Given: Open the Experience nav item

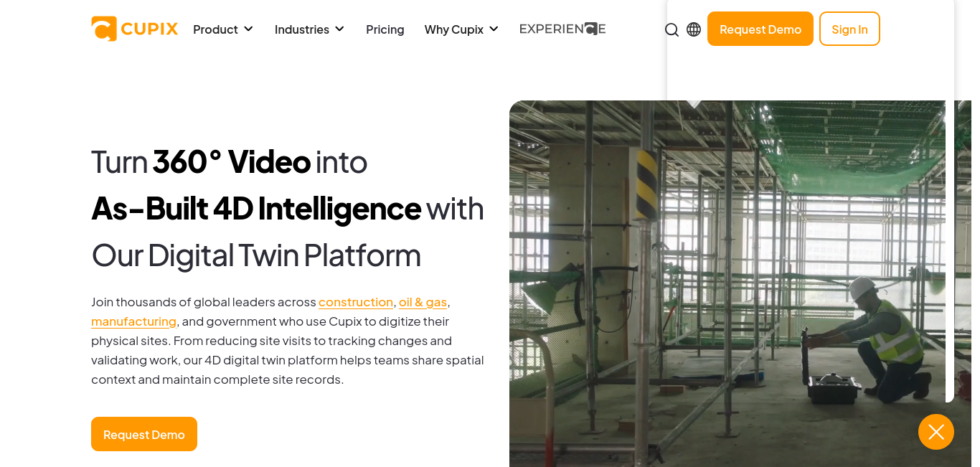Looking at the screenshot, I should pos(562,29).
